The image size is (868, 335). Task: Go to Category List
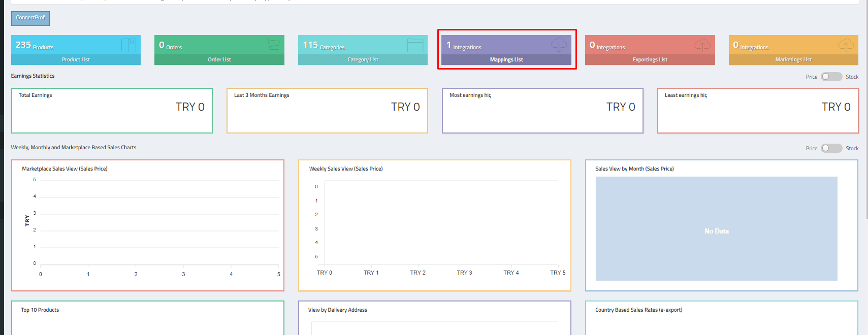click(x=363, y=60)
